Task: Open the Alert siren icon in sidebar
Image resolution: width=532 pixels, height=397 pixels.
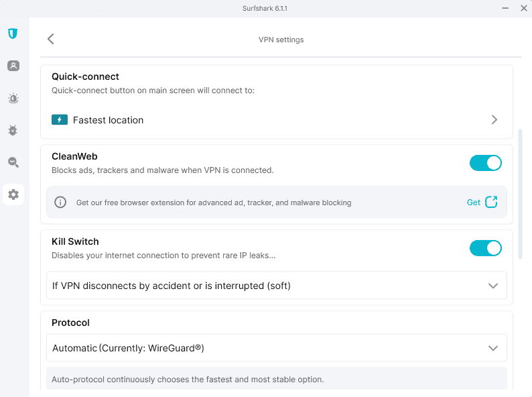Action: click(13, 98)
